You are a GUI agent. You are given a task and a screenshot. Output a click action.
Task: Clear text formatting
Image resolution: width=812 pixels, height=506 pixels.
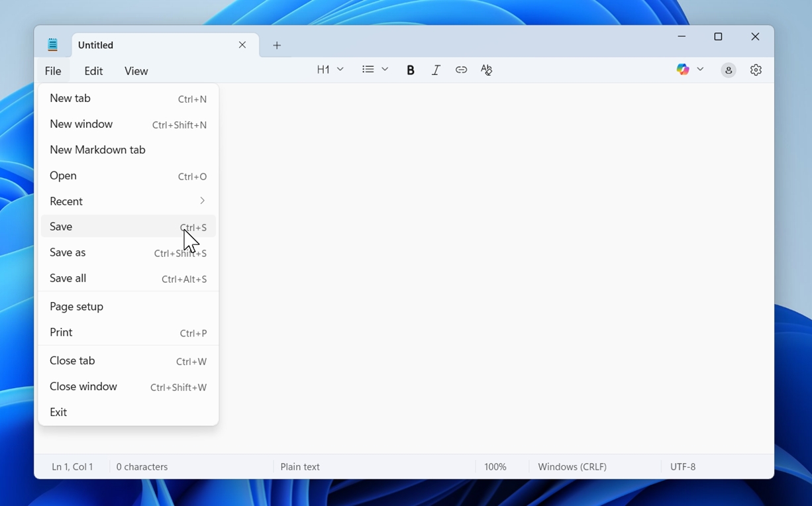click(486, 70)
